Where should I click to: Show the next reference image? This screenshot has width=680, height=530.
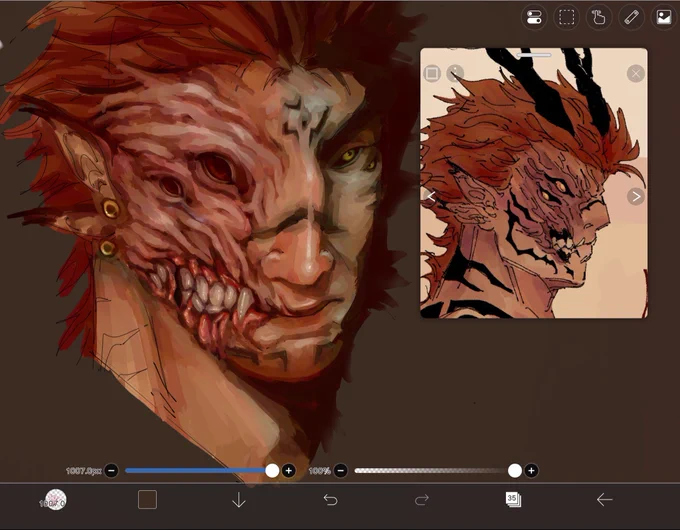[636, 196]
